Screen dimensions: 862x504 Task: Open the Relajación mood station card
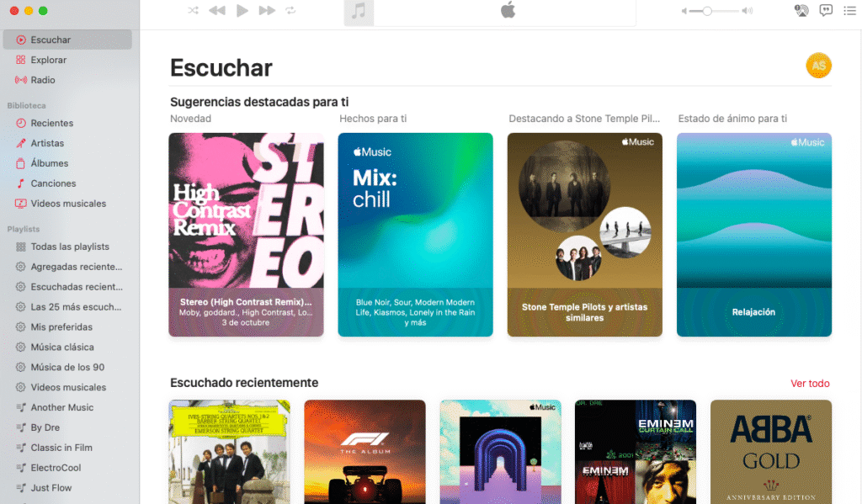753,234
